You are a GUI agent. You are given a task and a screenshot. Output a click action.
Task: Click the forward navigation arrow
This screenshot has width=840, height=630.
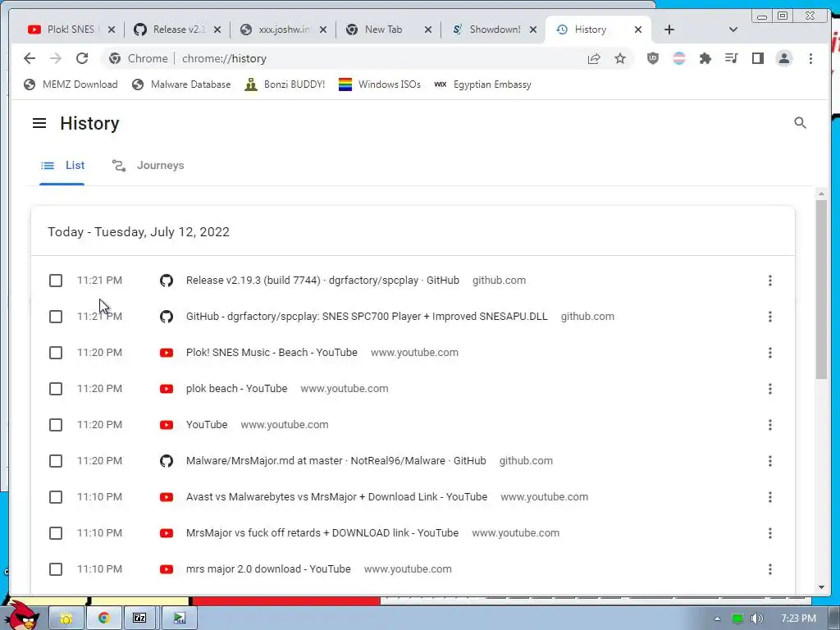tap(56, 58)
